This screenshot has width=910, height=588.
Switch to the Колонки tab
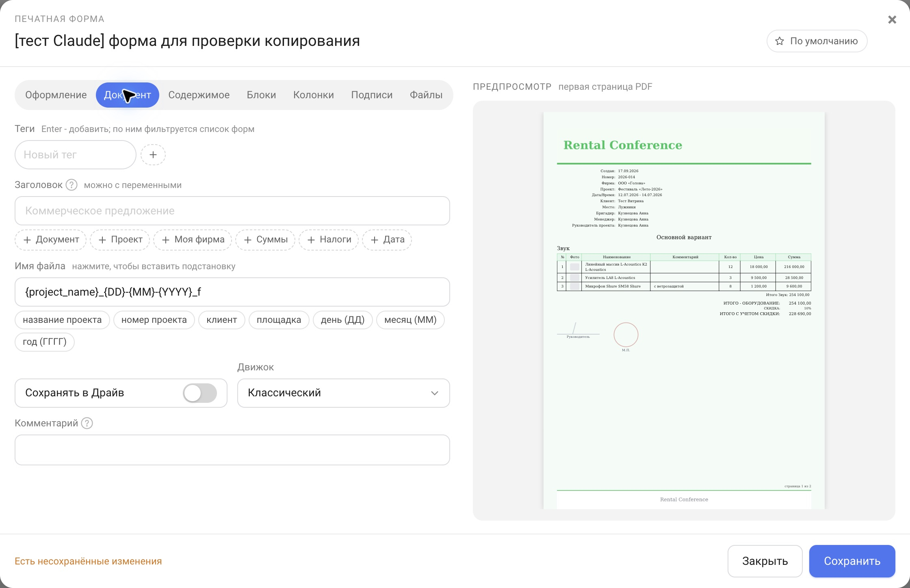tap(314, 95)
